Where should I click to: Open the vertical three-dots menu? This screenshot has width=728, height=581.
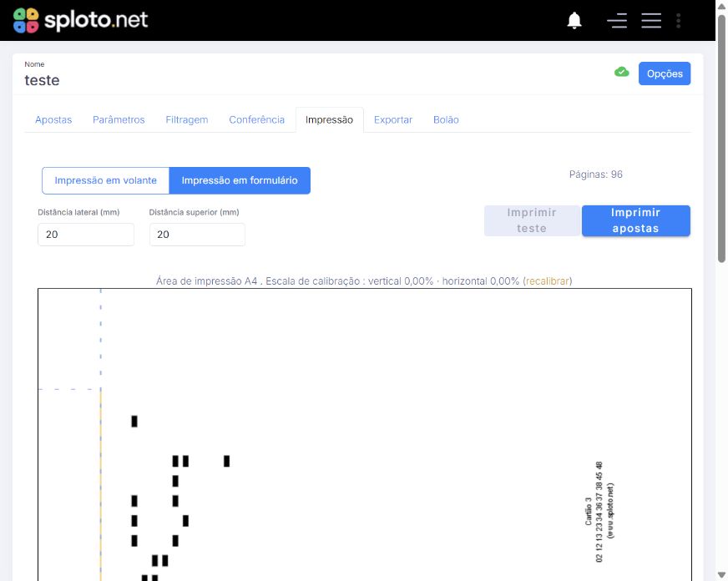click(678, 20)
